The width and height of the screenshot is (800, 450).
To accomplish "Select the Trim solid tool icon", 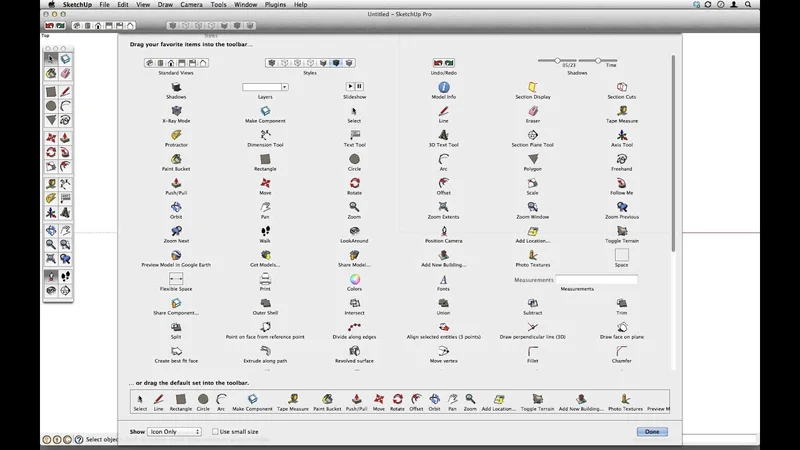I will tap(621, 303).
